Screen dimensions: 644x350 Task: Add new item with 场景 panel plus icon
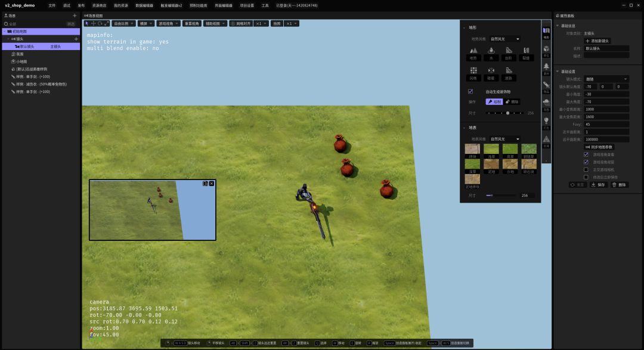pyautogui.click(x=75, y=16)
